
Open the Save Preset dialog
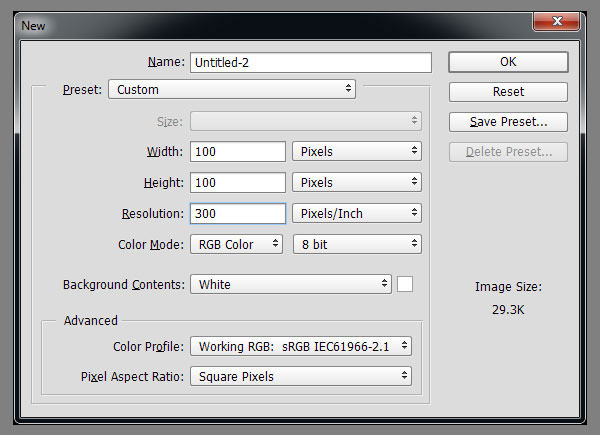point(508,122)
